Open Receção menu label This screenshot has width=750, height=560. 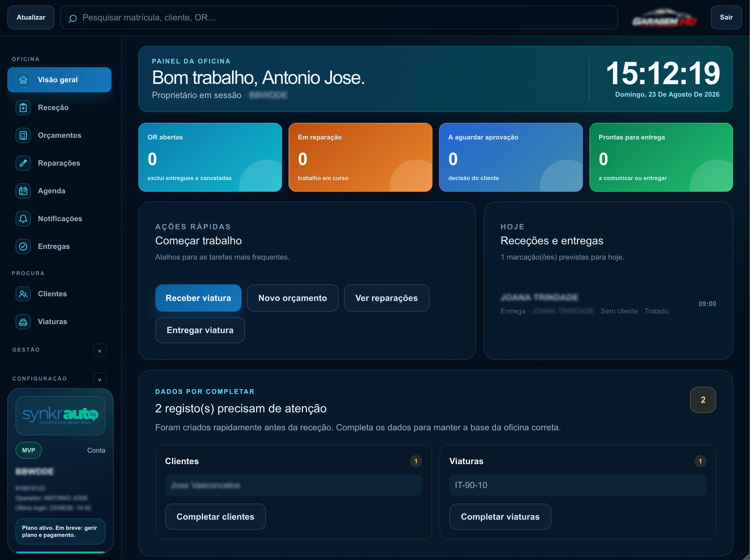pos(53,107)
